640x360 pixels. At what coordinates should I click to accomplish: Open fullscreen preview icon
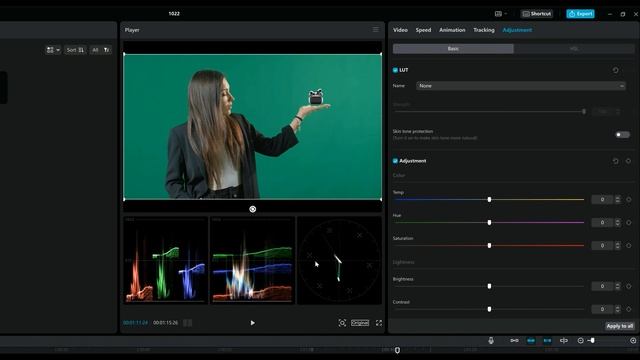click(379, 323)
